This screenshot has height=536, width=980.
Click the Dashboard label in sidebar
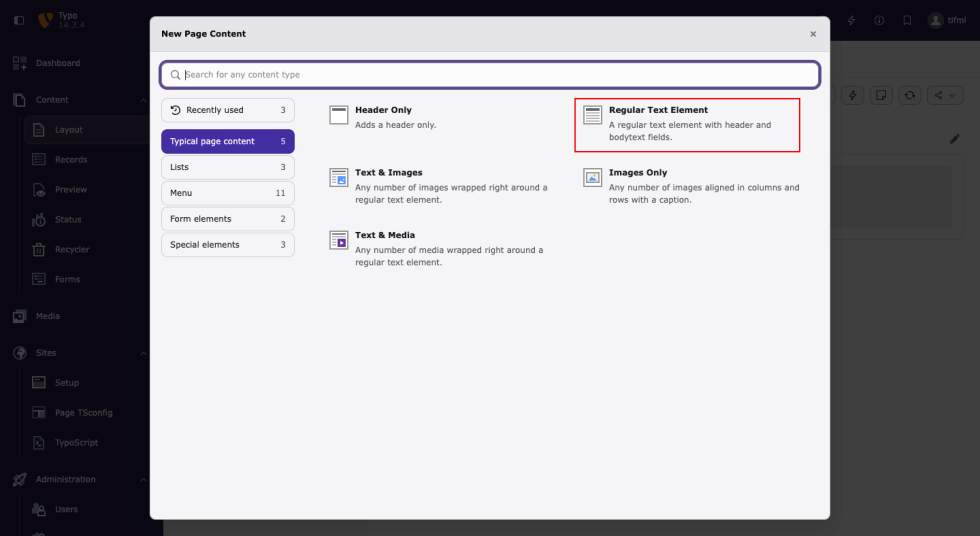58,63
